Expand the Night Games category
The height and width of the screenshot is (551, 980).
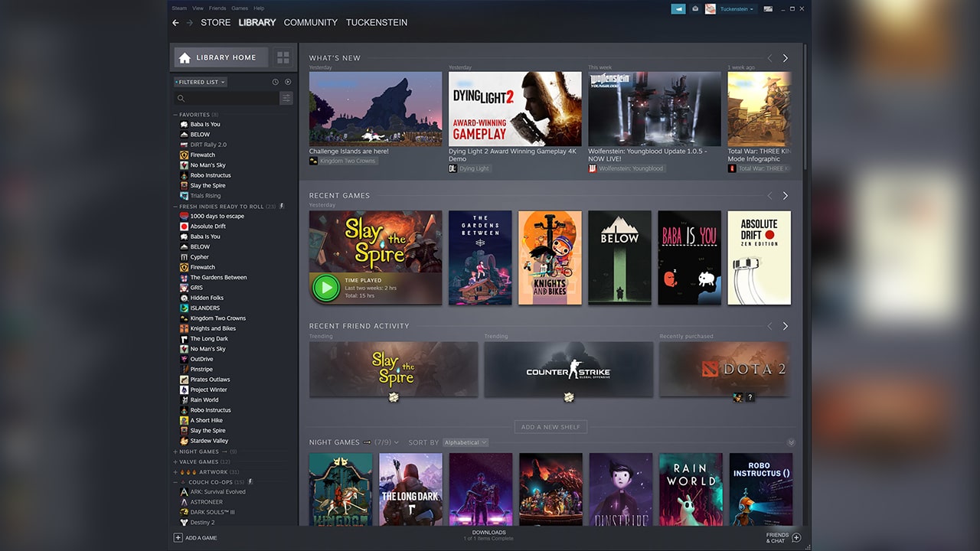coord(175,452)
